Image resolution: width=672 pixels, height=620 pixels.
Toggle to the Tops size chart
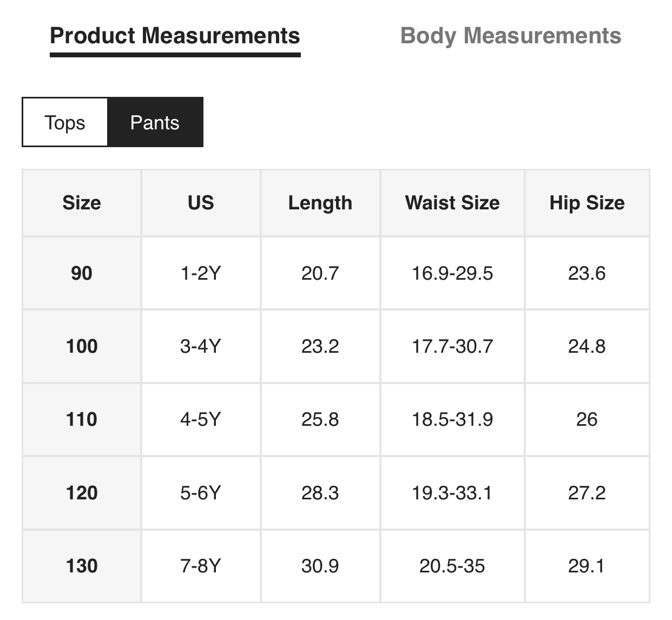click(x=65, y=122)
